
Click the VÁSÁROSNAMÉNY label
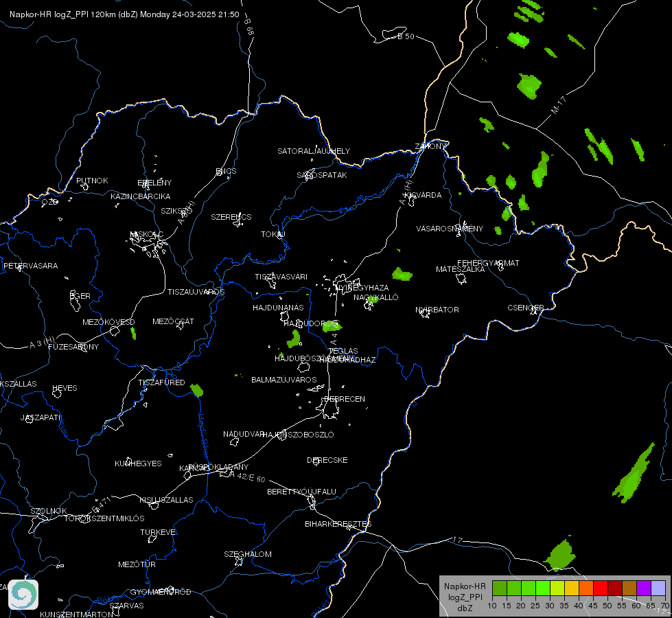point(450,229)
